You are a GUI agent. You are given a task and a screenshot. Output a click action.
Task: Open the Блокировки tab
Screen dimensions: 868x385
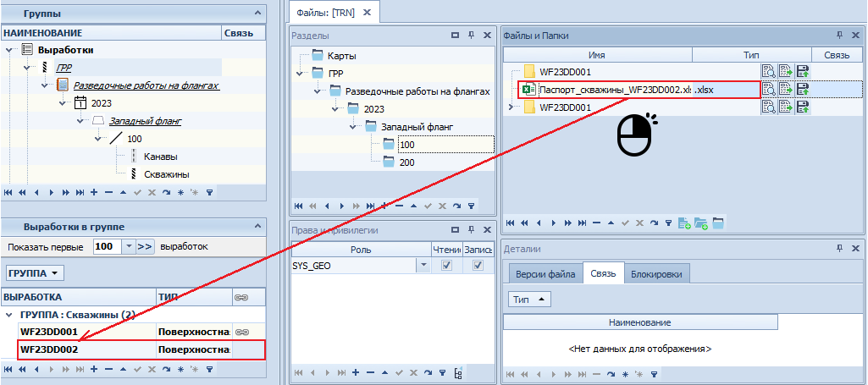pyautogui.click(x=657, y=274)
